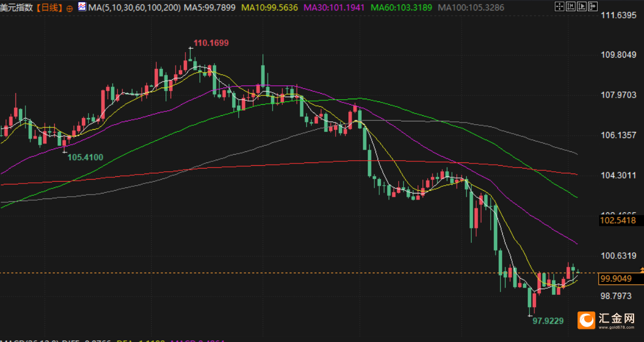
Task: Click the 106.1357 axis value
Action: 619,135
